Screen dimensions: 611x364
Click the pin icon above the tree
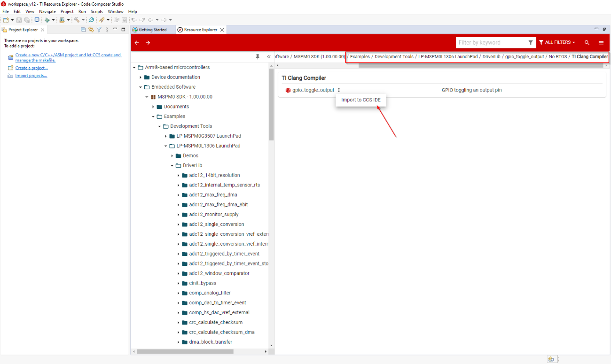tap(258, 56)
